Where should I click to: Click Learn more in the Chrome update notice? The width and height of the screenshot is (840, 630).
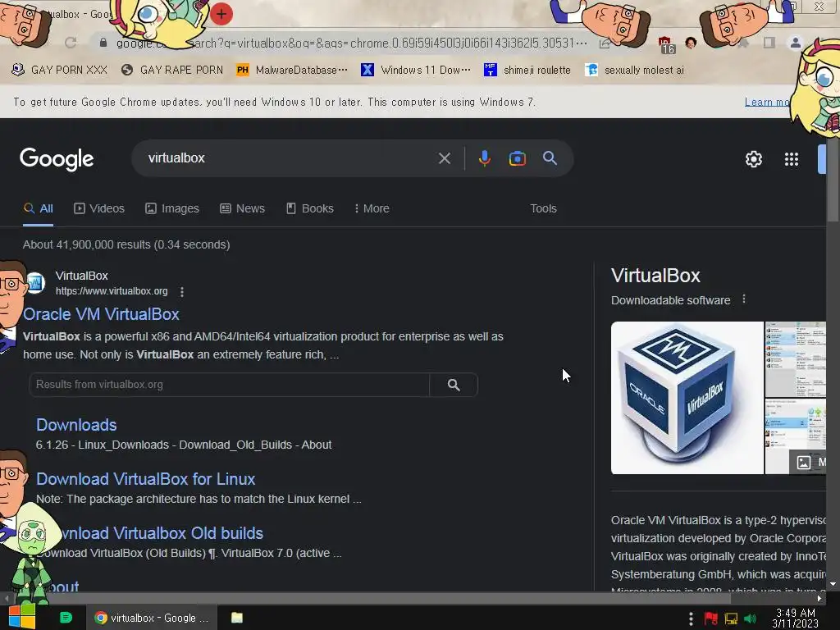[767, 102]
